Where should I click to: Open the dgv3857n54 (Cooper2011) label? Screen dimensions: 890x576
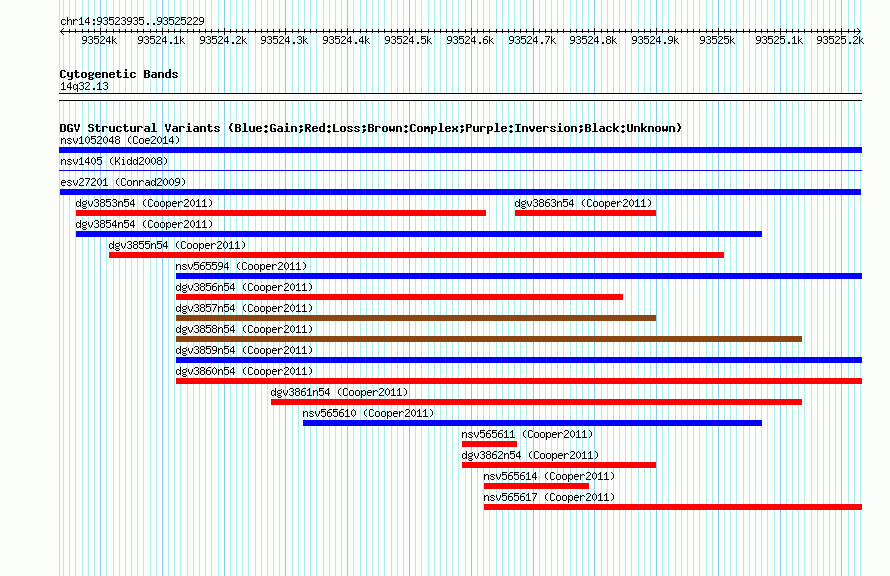click(x=244, y=308)
